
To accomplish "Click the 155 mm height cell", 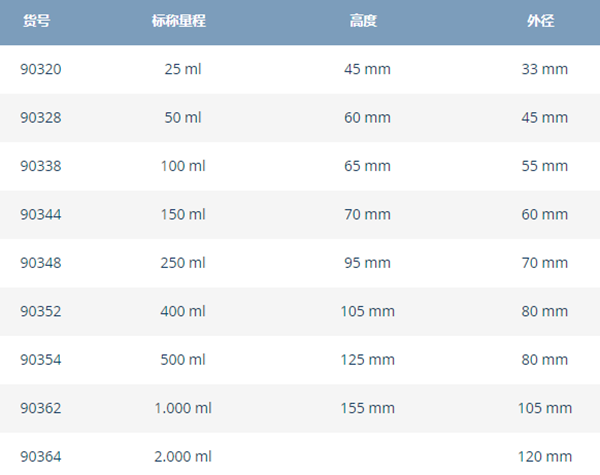I will click(x=367, y=408).
